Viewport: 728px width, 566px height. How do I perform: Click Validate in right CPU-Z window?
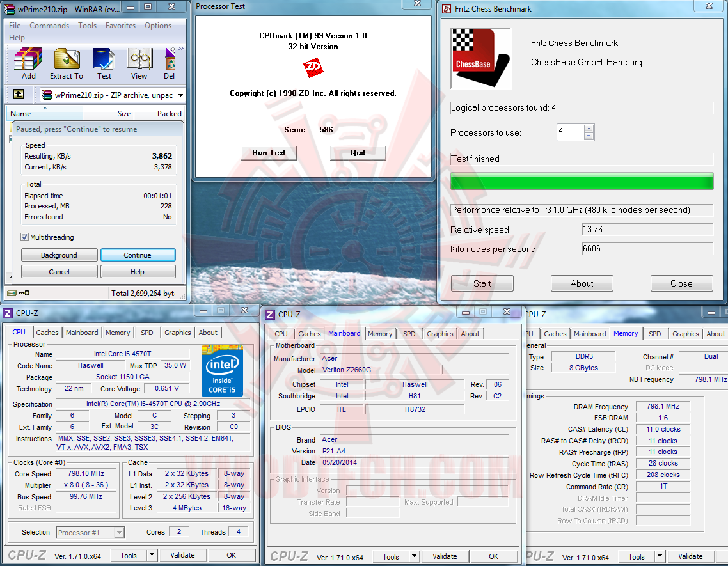(x=690, y=556)
